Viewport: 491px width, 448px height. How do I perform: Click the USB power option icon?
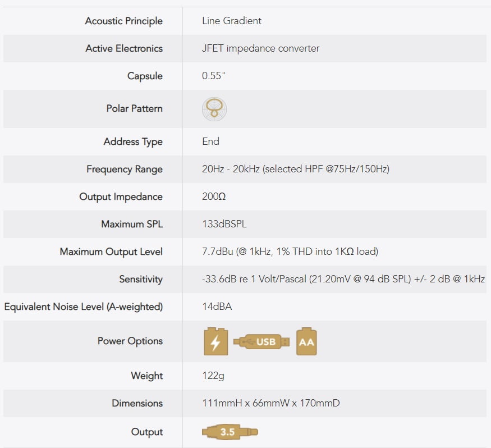(261, 341)
